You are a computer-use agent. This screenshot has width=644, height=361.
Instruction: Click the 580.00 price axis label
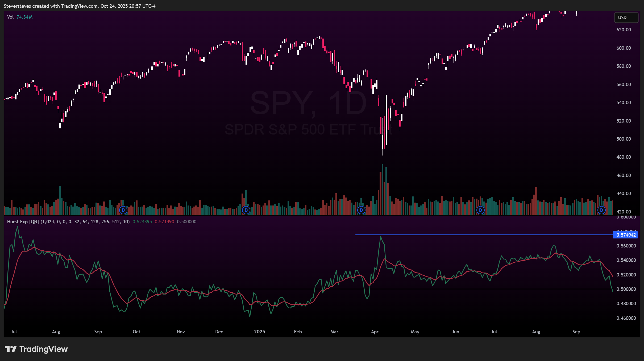(624, 66)
